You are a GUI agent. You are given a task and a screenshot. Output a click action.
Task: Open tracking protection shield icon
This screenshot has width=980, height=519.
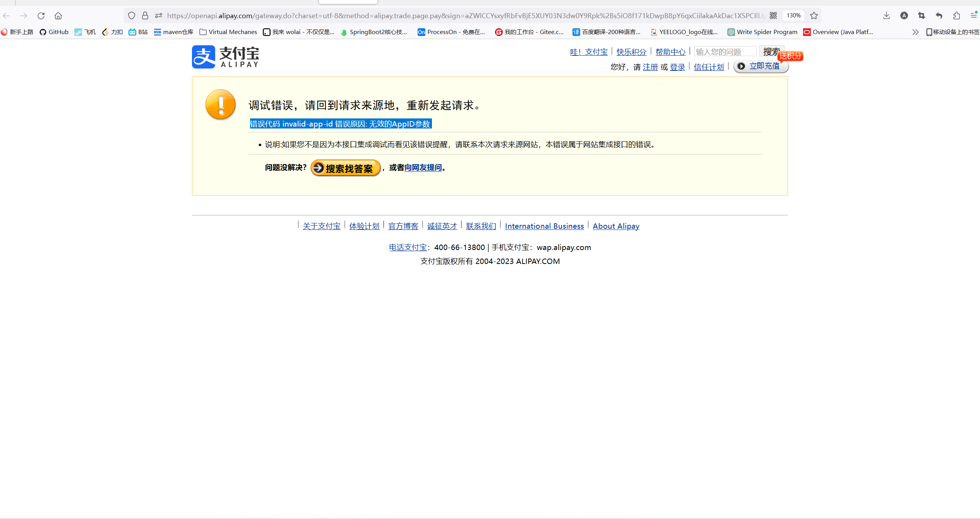[132, 15]
